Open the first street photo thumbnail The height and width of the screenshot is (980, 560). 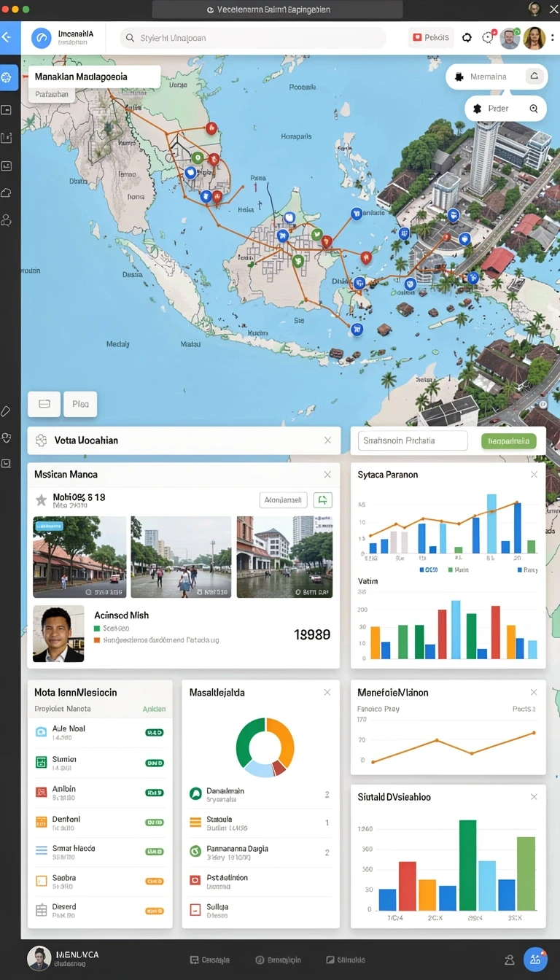click(x=79, y=557)
